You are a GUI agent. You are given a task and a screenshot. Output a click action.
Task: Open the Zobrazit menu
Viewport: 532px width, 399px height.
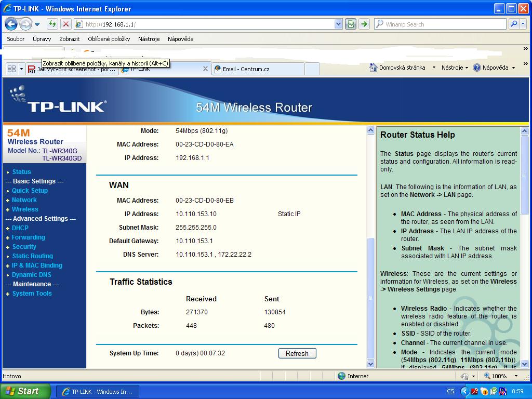coord(69,38)
